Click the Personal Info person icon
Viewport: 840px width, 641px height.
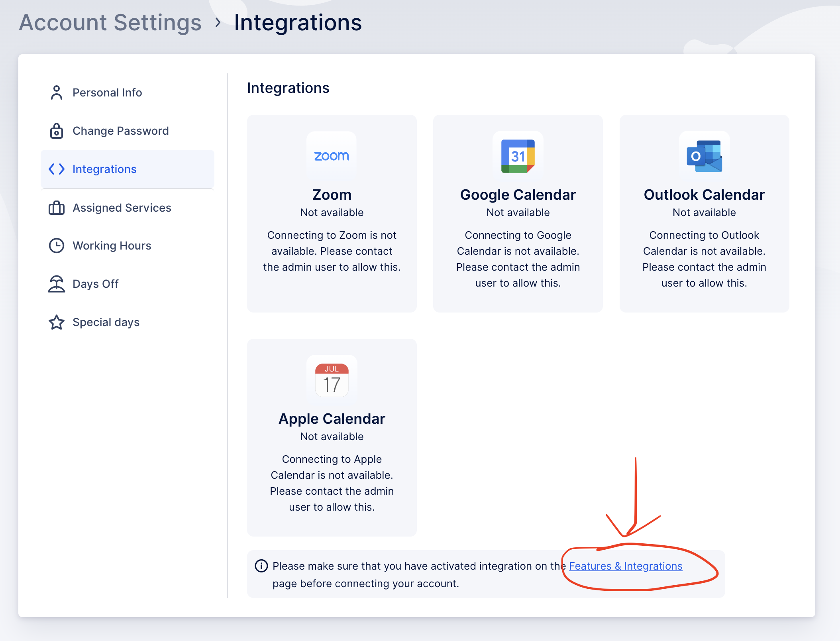pos(57,92)
